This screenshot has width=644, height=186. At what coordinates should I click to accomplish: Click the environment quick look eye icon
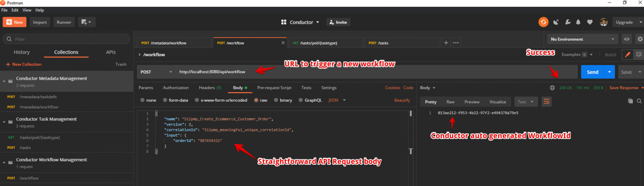point(627,39)
